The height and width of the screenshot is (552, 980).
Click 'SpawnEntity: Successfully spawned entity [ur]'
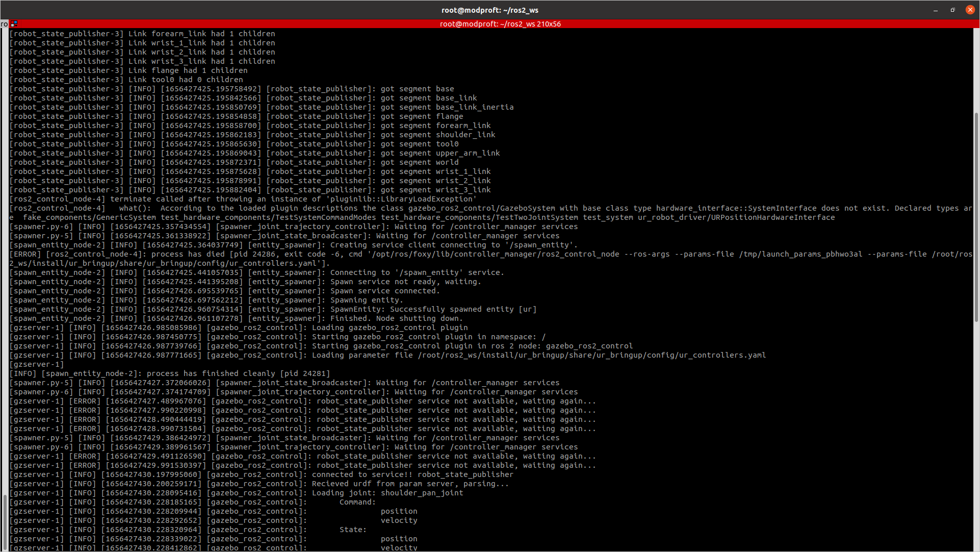tap(433, 309)
